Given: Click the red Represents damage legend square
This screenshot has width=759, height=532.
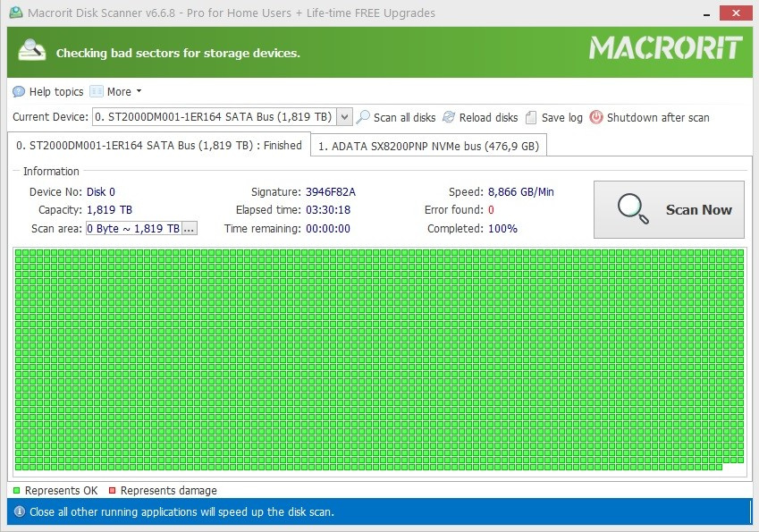Looking at the screenshot, I should tap(113, 490).
